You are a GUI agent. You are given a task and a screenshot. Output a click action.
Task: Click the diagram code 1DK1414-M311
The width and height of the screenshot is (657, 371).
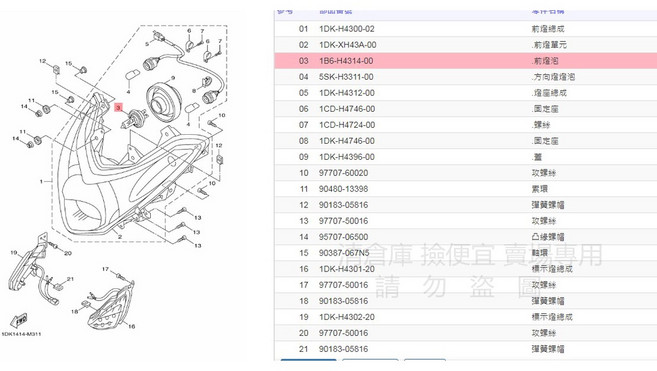coord(21,334)
